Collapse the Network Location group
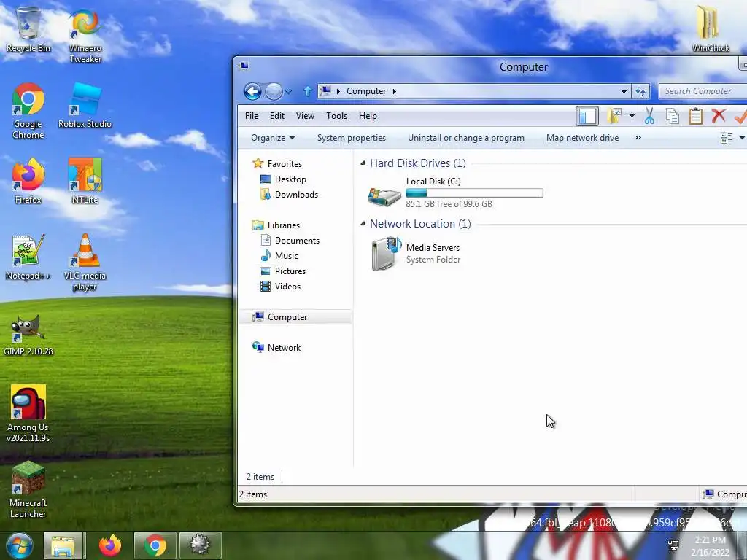Image resolution: width=747 pixels, height=560 pixels. click(x=363, y=223)
